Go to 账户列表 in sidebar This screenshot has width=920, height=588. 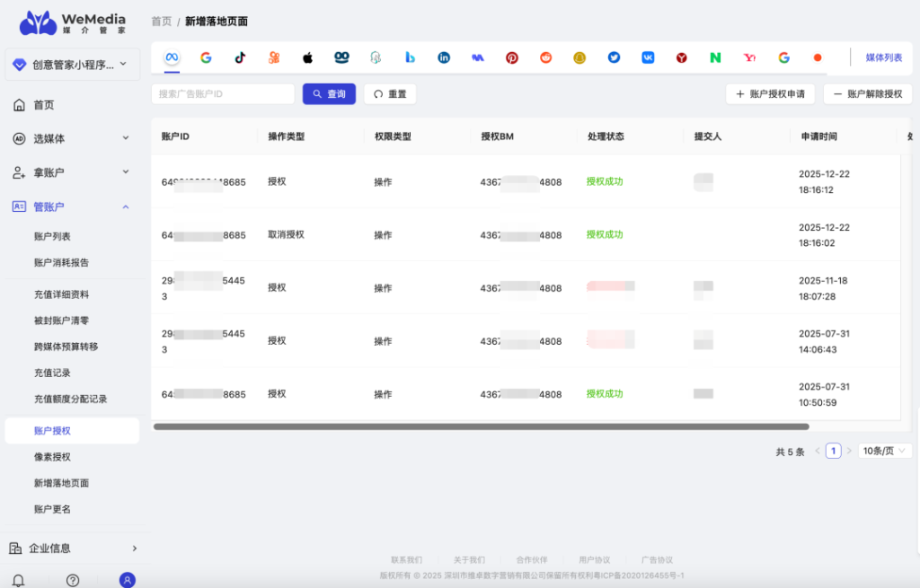point(52,236)
